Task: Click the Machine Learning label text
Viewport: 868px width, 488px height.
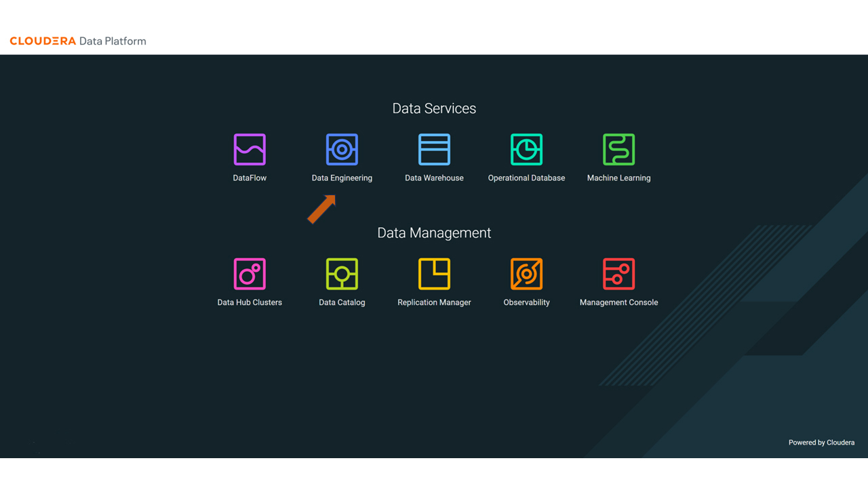Action: coord(618,178)
